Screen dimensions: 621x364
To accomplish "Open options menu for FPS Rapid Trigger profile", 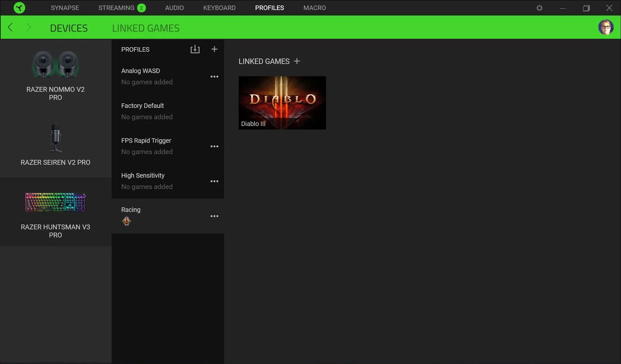I will pos(214,146).
